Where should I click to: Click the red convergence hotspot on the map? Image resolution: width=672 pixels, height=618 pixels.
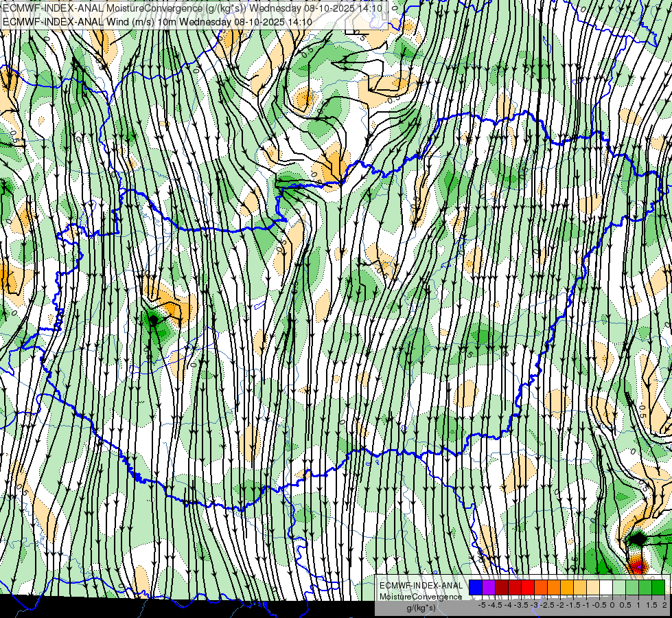[638, 565]
